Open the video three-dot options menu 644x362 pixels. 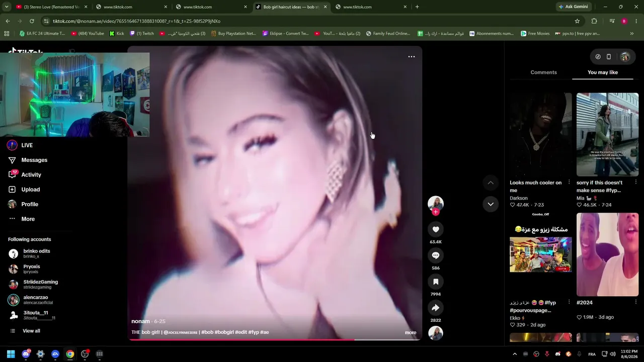tap(411, 57)
